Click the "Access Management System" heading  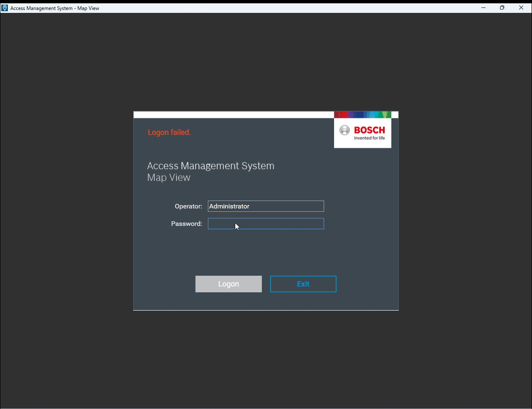[x=210, y=166]
